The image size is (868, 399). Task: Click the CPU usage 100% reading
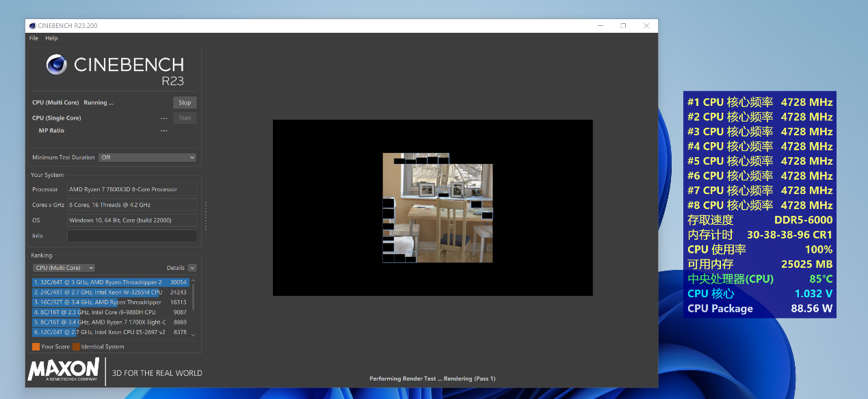coord(819,249)
